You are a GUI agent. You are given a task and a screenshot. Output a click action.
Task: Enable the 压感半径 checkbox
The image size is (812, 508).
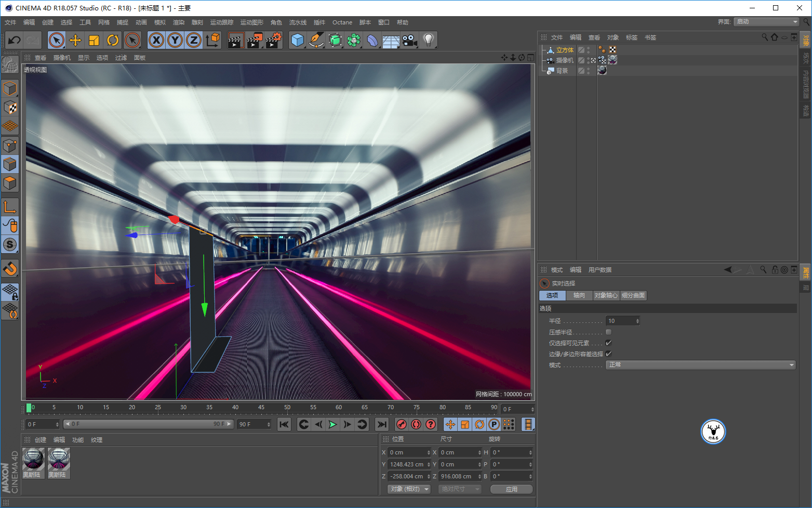(608, 332)
